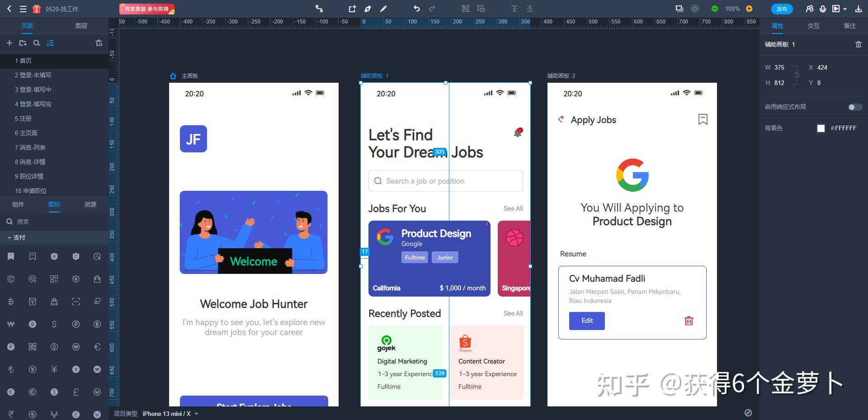This screenshot has height=420, width=868.
Task: Open the white background color swatch
Action: [821, 128]
